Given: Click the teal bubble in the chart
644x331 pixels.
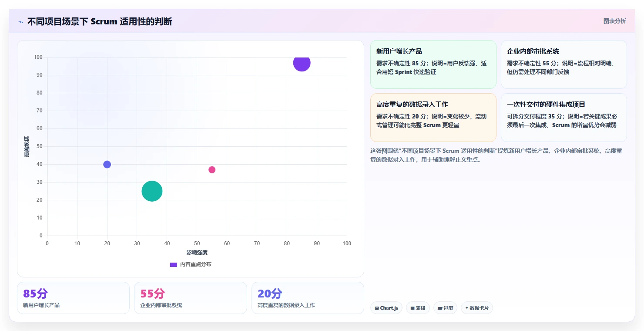Looking at the screenshot, I should tap(152, 191).
